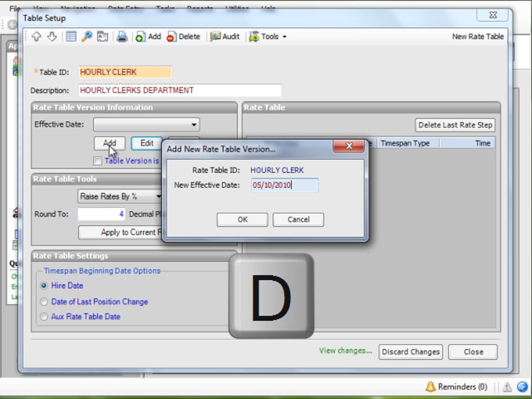Select Date of Last Position Change
532x399 pixels.
44,301
